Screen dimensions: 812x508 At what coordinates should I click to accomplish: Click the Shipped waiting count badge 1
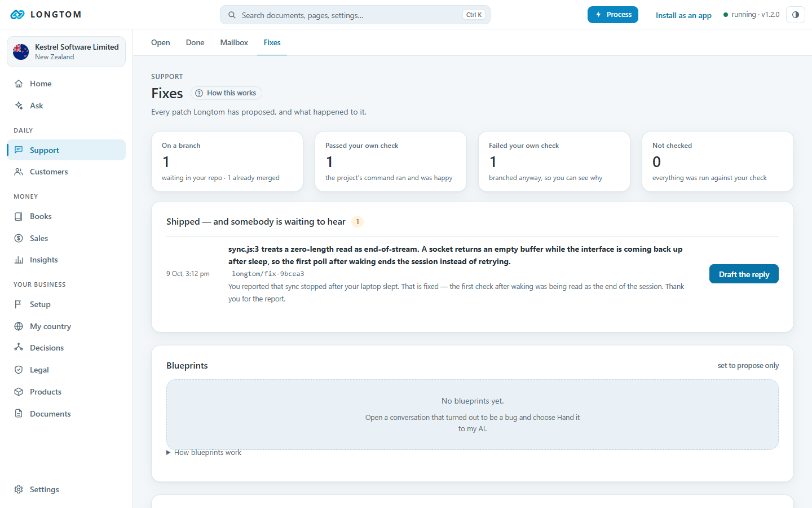coord(358,222)
